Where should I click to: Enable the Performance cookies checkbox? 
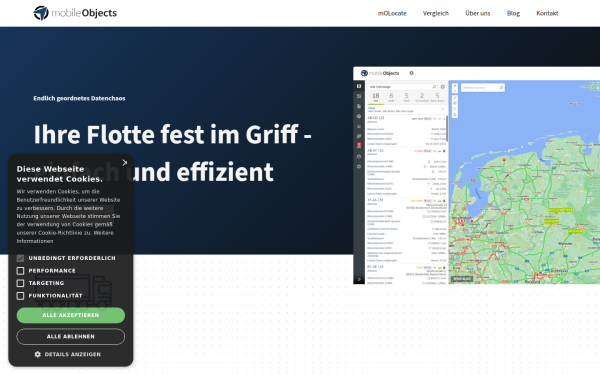pos(20,271)
